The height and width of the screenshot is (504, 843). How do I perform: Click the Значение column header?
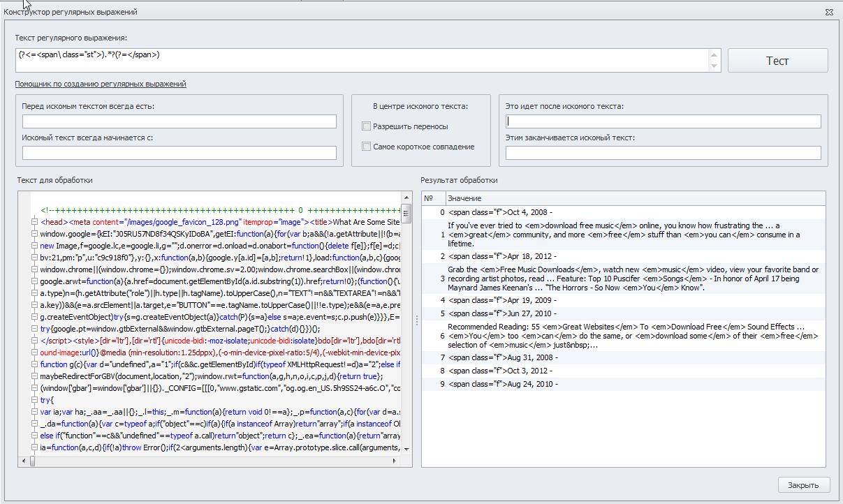tap(634, 198)
